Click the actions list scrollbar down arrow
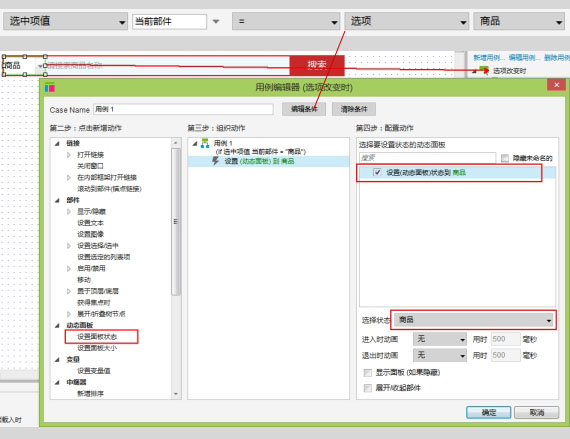 pyautogui.click(x=176, y=394)
